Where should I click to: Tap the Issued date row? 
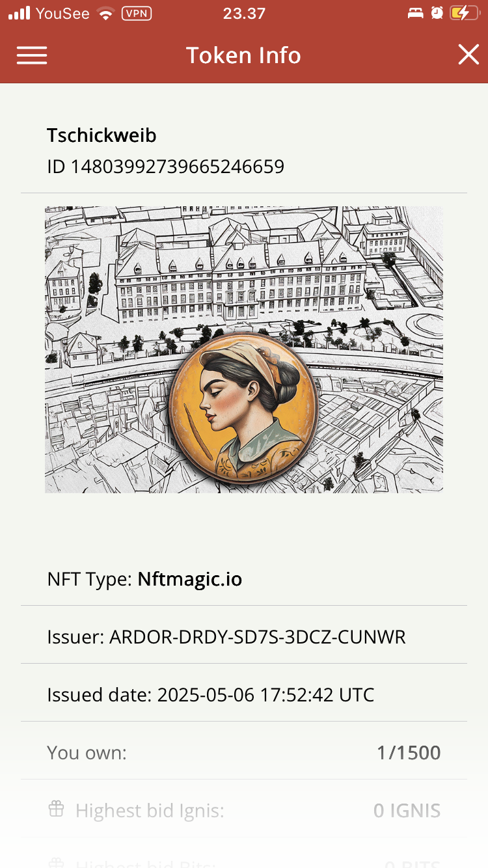(x=244, y=694)
